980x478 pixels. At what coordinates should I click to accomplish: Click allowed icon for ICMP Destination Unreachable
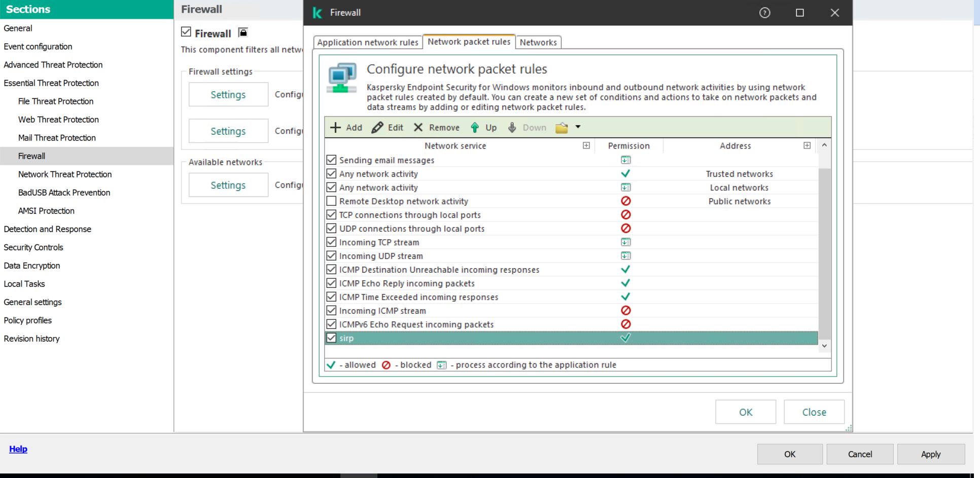coord(625,270)
